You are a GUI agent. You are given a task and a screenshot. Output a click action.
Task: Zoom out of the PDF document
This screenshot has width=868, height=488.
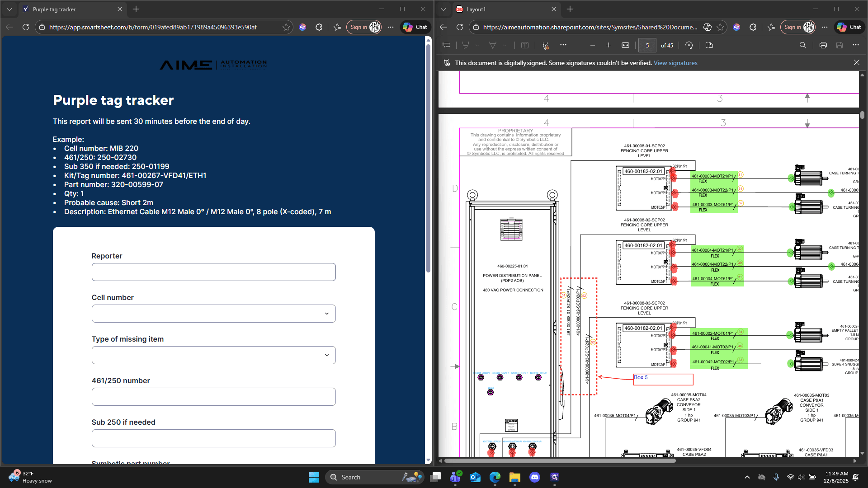point(592,45)
